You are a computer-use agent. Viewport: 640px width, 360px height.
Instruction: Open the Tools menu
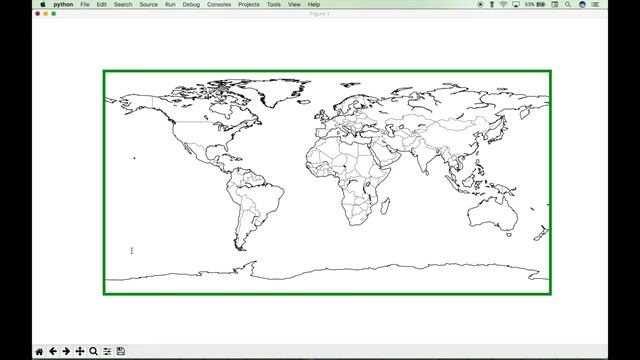click(x=273, y=4)
